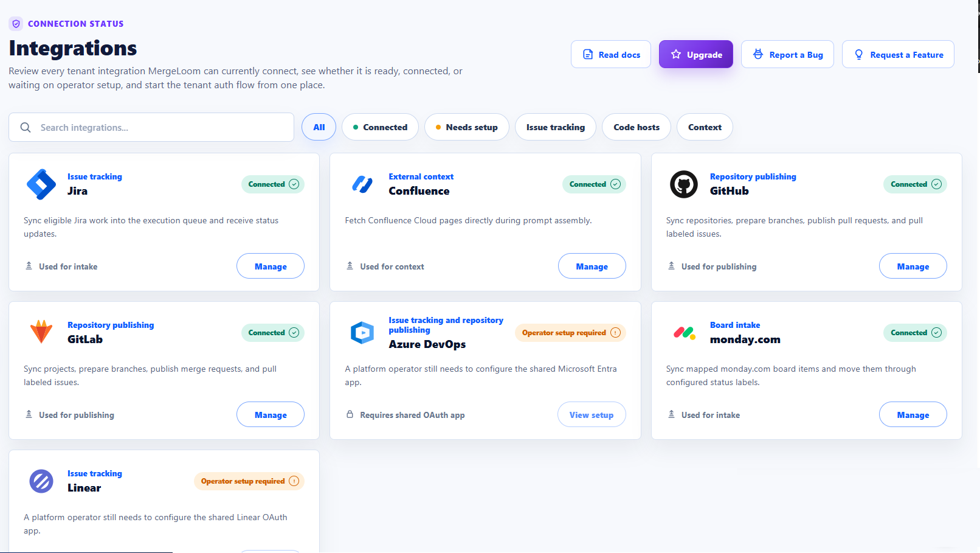Click the checkmark icon on monday.com Connected badge

937,333
